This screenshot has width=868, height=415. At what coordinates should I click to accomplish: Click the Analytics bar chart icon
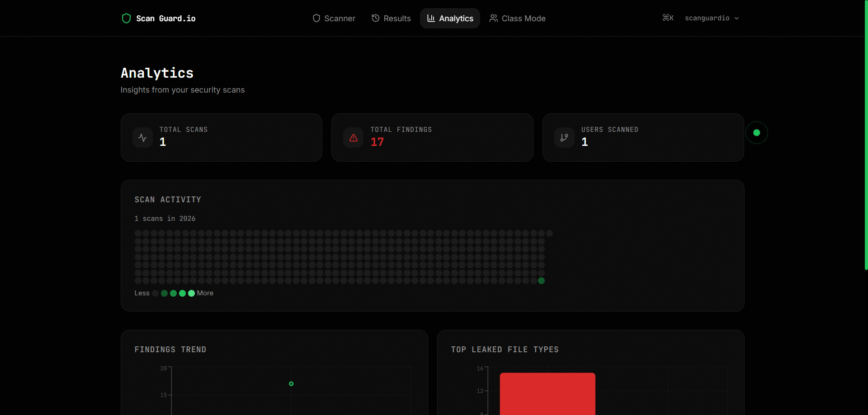(x=431, y=18)
